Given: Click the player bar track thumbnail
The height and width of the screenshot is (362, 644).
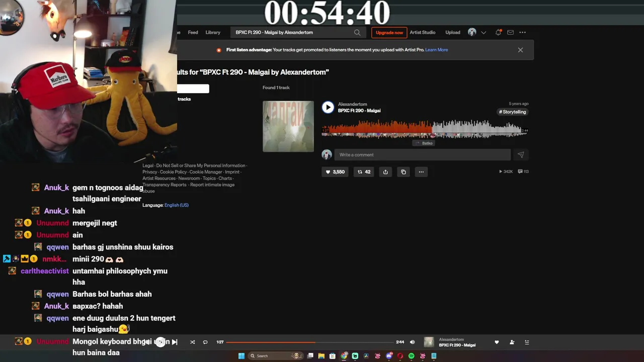Looking at the screenshot, I should pyautogui.click(x=429, y=342).
